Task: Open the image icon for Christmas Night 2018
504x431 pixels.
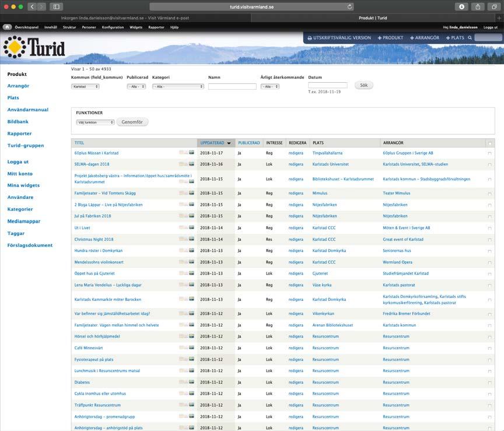Action: pos(191,239)
